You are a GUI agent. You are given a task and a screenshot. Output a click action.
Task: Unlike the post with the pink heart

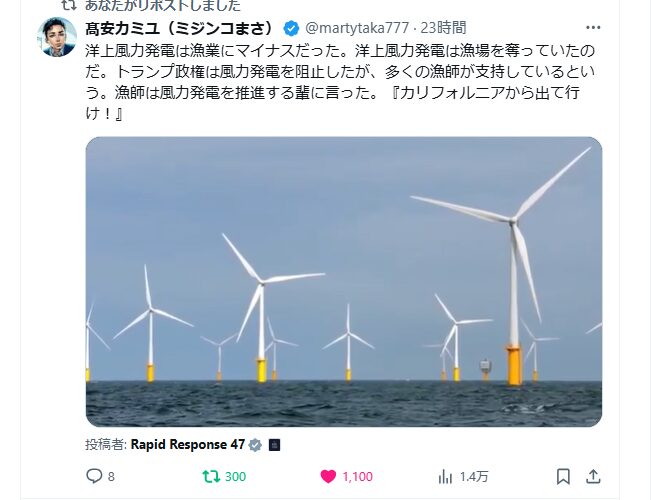point(328,476)
